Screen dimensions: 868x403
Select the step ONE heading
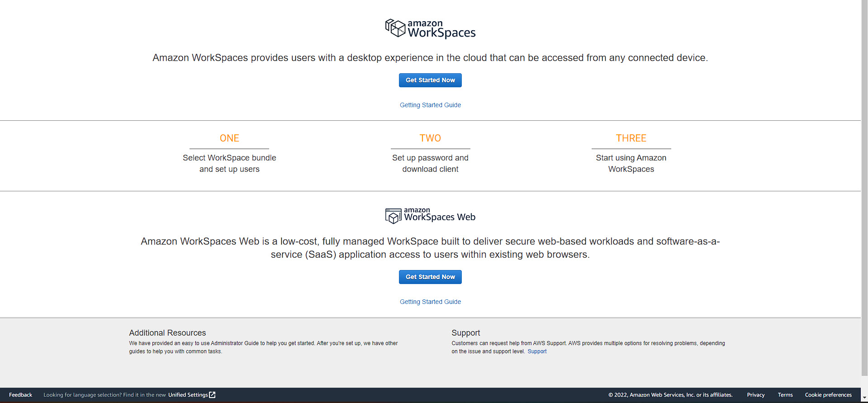tap(229, 138)
